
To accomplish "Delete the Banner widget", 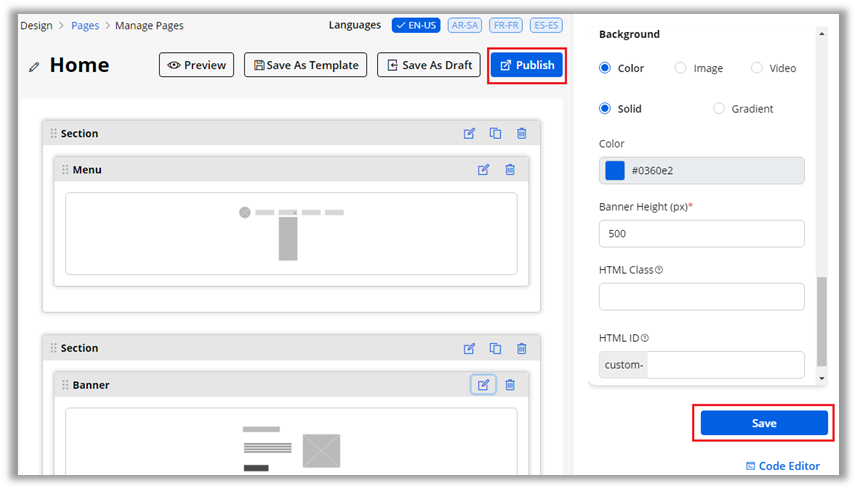I will [510, 385].
